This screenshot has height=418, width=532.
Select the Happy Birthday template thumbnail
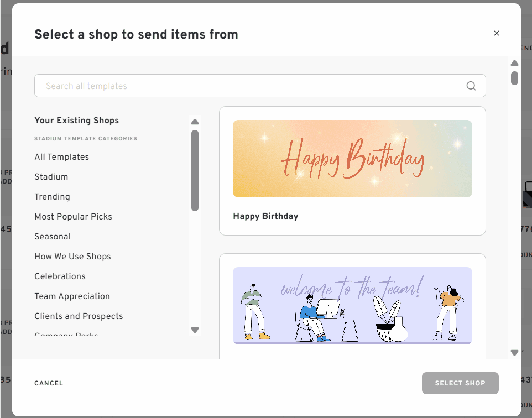pyautogui.click(x=352, y=159)
